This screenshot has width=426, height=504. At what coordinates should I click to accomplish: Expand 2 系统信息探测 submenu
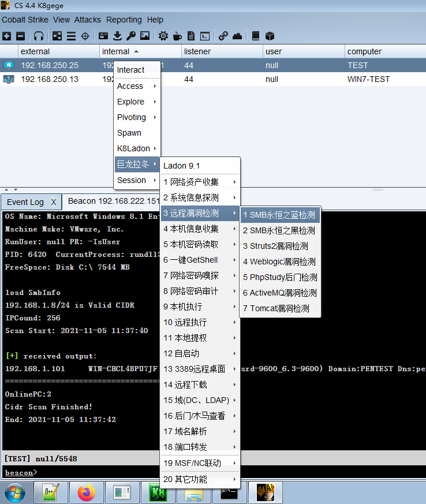click(200, 197)
